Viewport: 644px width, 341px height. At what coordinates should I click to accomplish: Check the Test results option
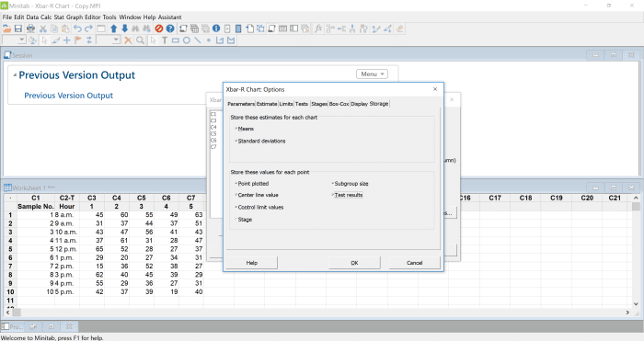coord(333,195)
